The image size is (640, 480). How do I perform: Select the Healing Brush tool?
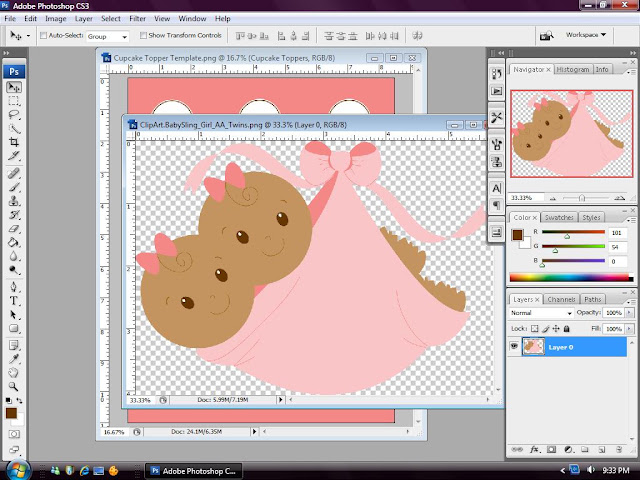14,173
